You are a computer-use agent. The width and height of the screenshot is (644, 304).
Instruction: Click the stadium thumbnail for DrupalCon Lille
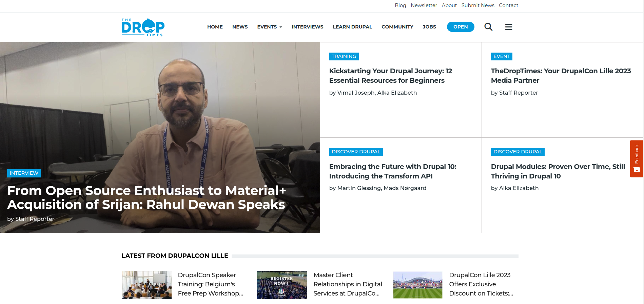pos(417,285)
